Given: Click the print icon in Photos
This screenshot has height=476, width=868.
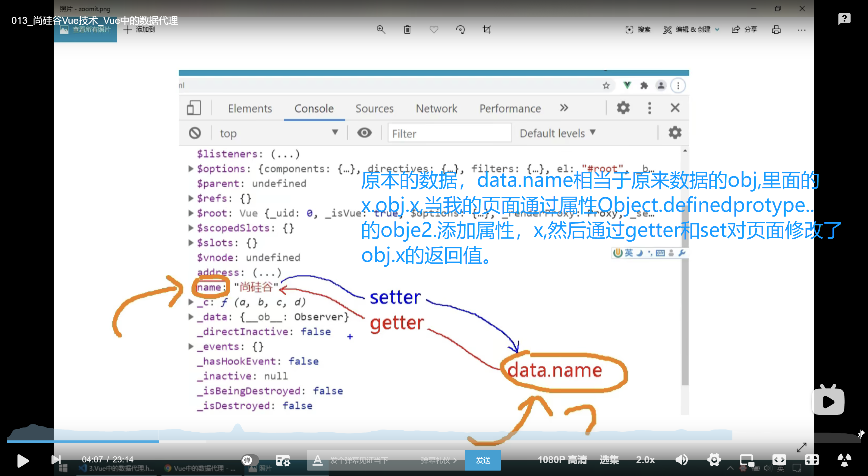Looking at the screenshot, I should (x=776, y=30).
